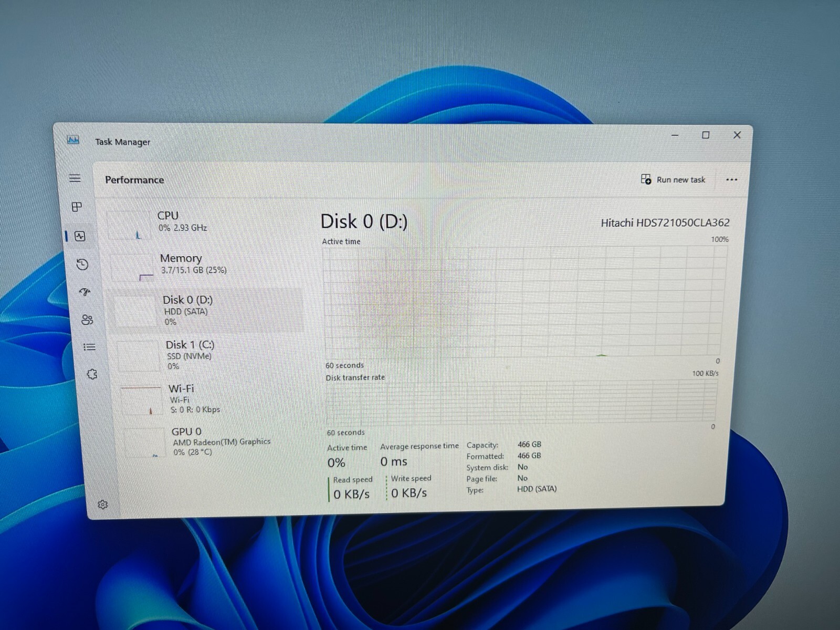Open Task Manager settings gear
The width and height of the screenshot is (840, 630).
(x=102, y=505)
